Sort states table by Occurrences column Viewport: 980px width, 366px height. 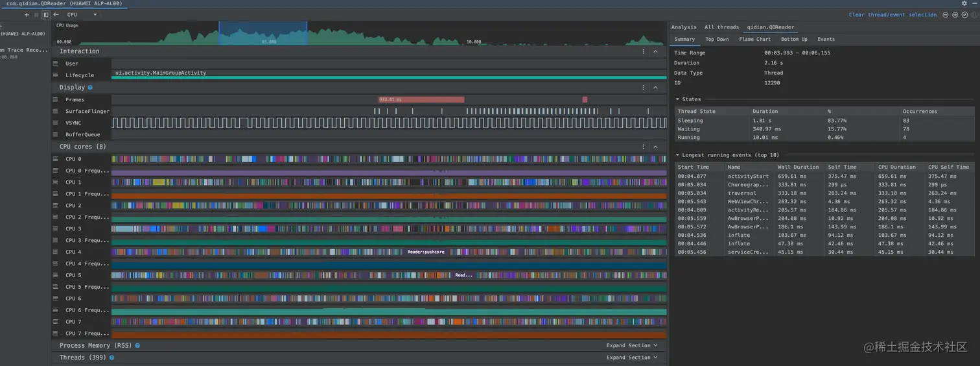pyautogui.click(x=937, y=111)
